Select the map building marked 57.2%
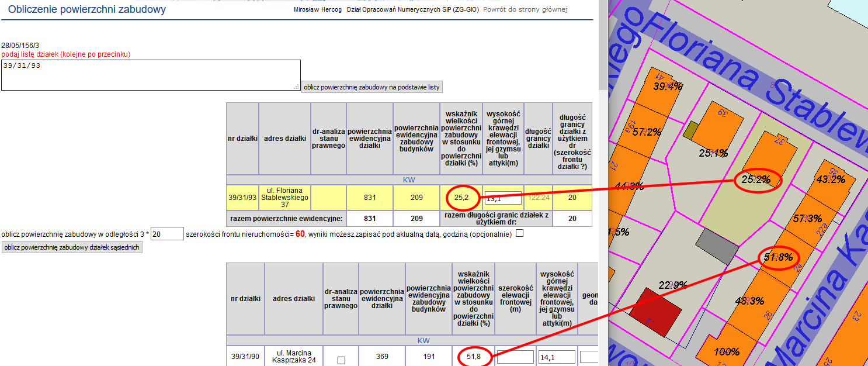Viewport: 868px width, 366px height. (x=646, y=132)
